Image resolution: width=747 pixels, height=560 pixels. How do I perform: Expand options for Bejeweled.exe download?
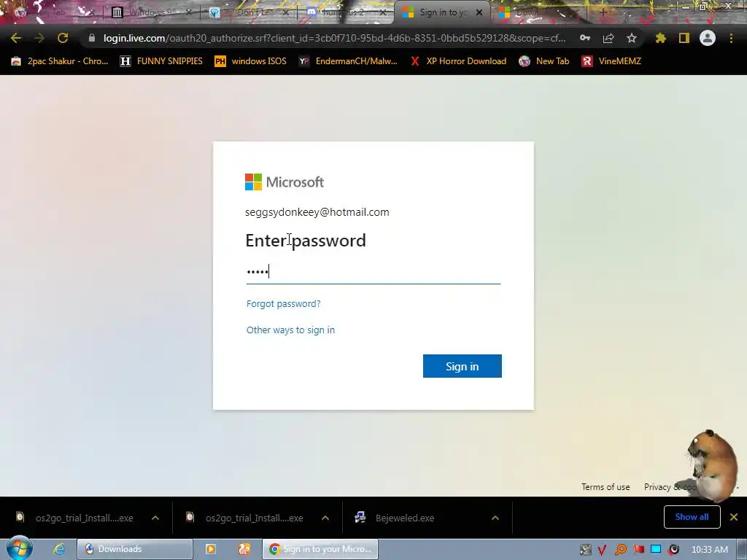[495, 518]
